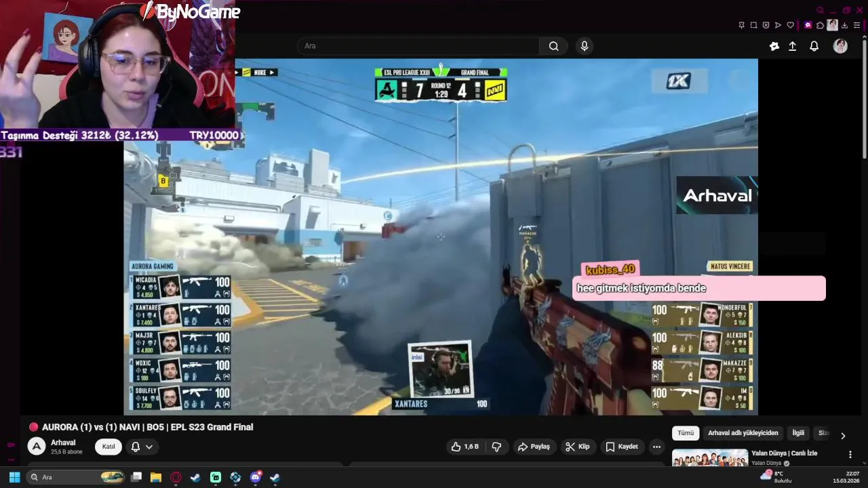Open browser snapshot tool icon
The width and height of the screenshot is (868, 488).
753,25
